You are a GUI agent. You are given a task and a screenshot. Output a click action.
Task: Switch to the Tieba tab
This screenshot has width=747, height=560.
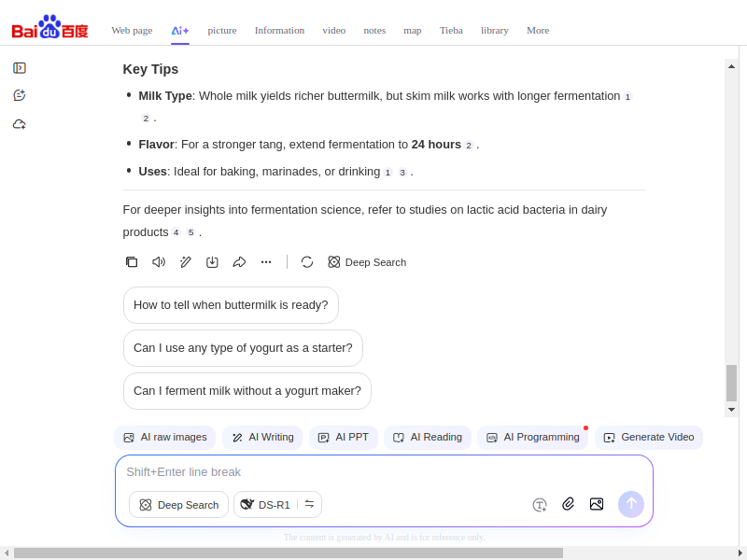click(x=451, y=30)
